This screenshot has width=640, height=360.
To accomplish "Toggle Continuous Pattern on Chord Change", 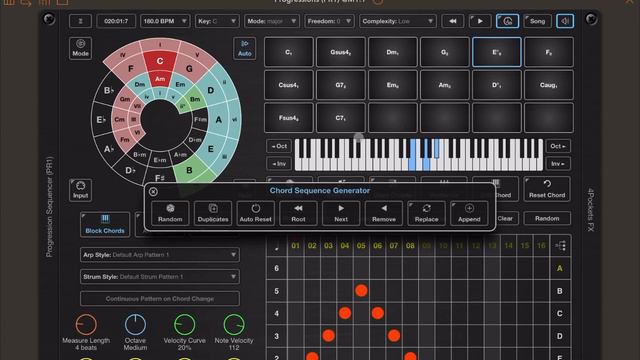I will pos(160,299).
